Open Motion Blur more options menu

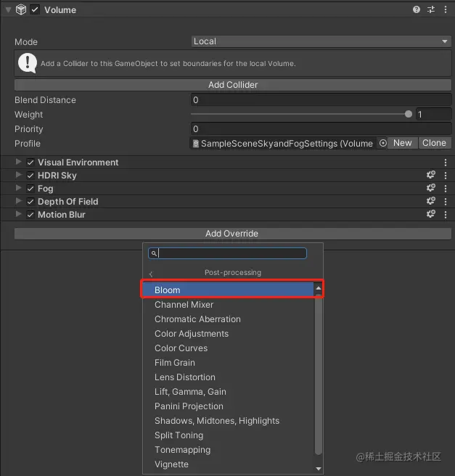tap(446, 215)
